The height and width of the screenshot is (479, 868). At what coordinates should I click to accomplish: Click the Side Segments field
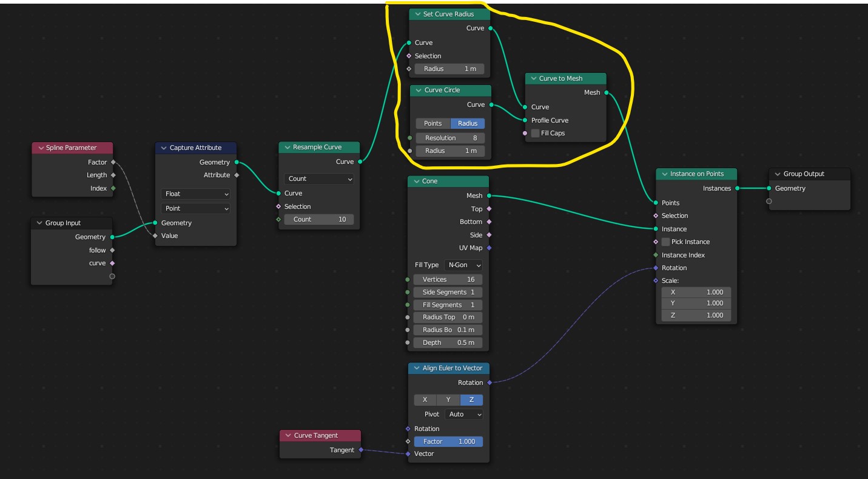click(x=448, y=292)
